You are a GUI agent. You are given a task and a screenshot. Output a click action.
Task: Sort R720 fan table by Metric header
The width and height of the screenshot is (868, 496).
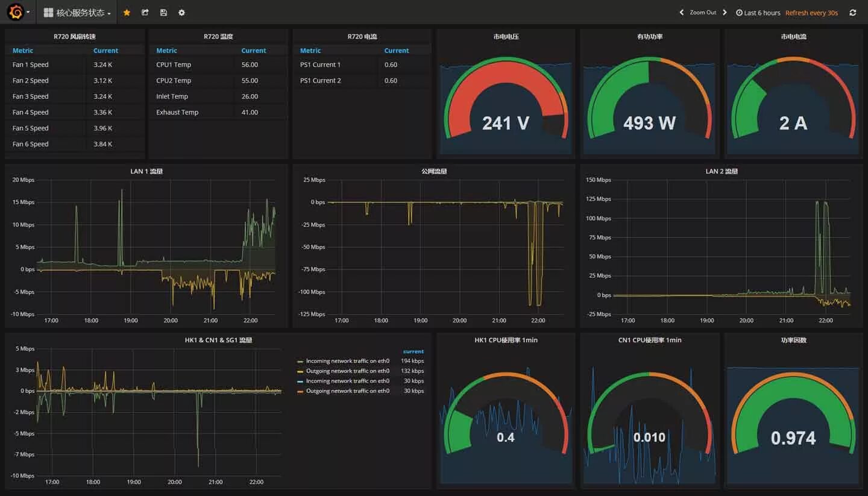pyautogui.click(x=23, y=51)
